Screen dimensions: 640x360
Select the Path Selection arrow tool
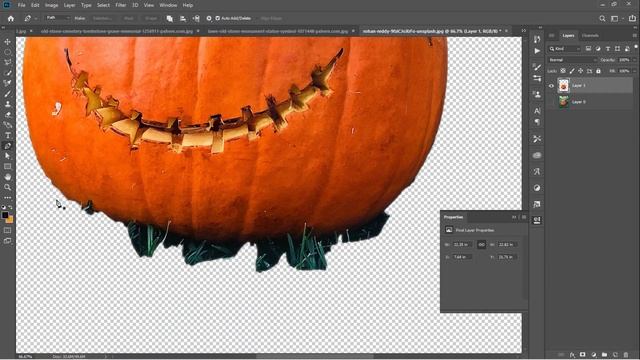click(7, 156)
